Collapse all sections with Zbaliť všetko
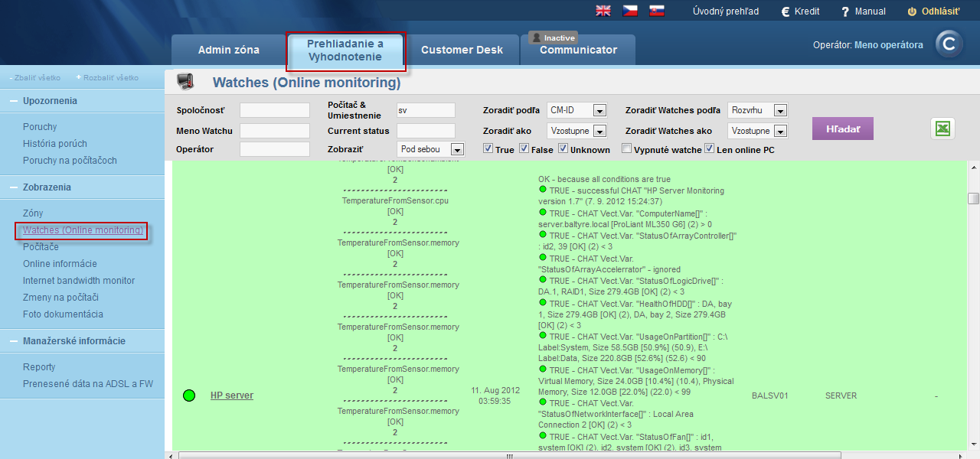 (34, 78)
